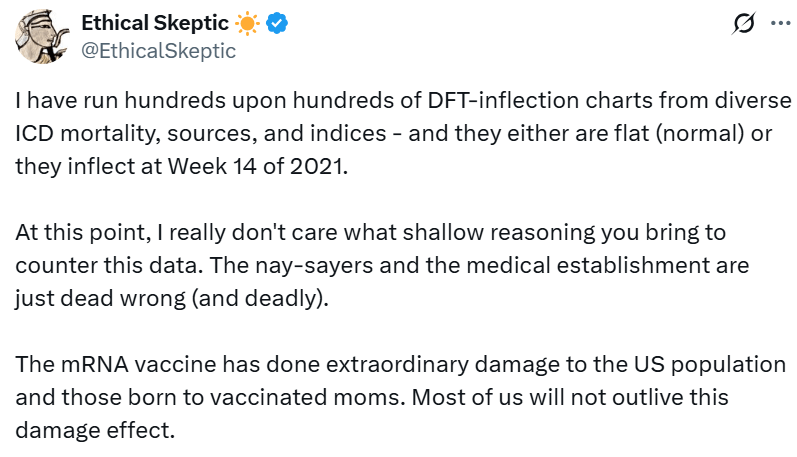Click the words "damage effect" at the end
This screenshot has height=457, width=797.
82,428
